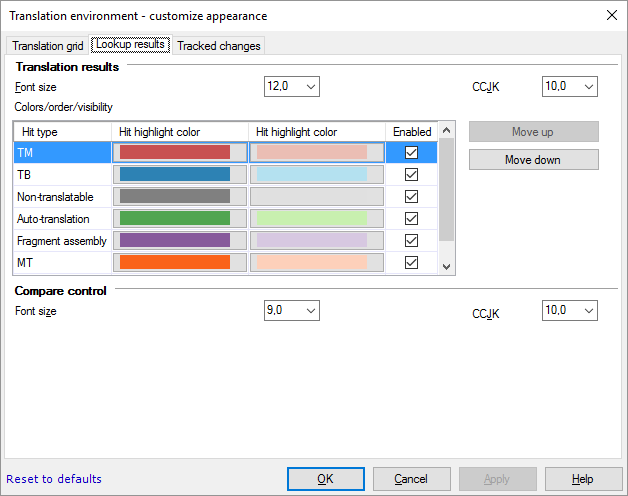Image resolution: width=628 pixels, height=496 pixels.
Task: Open Compare control CCJK size dropdown
Action: click(570, 311)
